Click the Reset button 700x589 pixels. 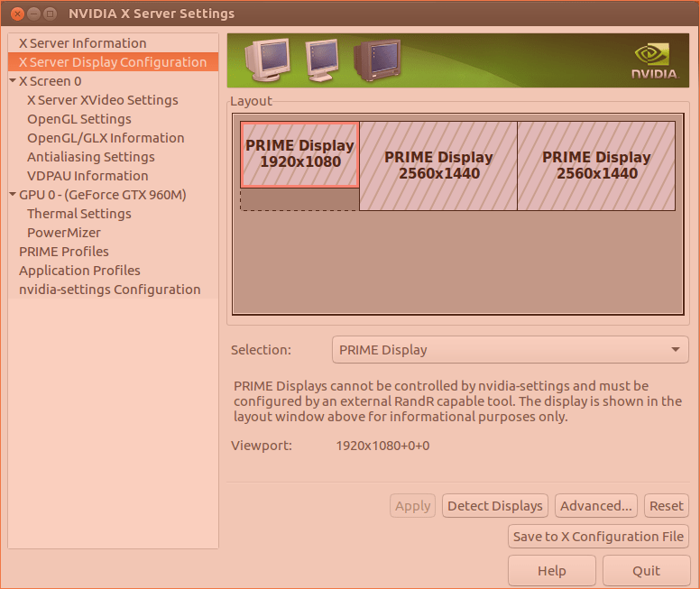pos(666,505)
